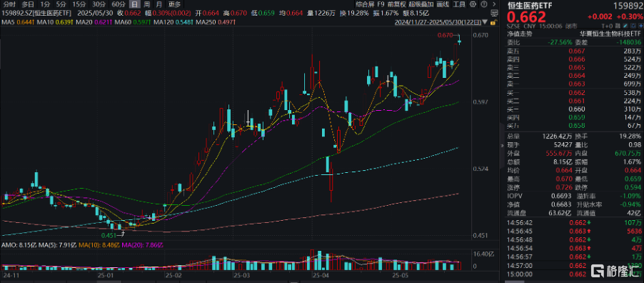Switch to 多日 multi-day tab
This screenshot has height=283, width=644.
(28, 4)
